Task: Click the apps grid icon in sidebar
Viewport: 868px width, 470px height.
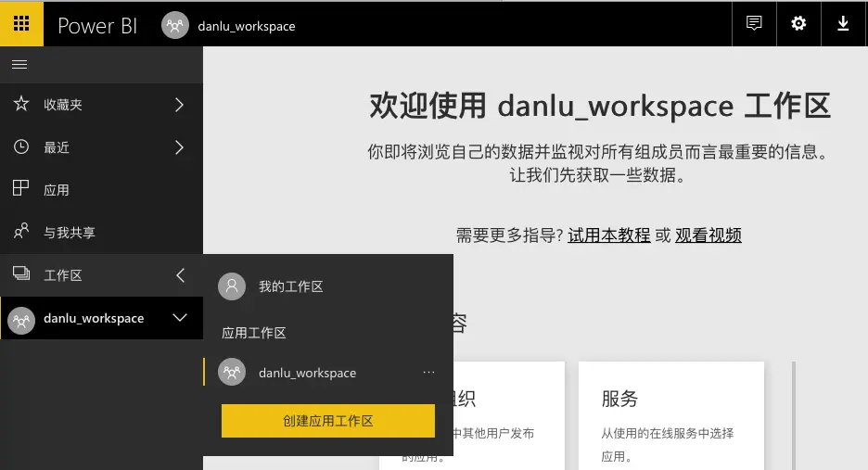Action: pos(21,188)
